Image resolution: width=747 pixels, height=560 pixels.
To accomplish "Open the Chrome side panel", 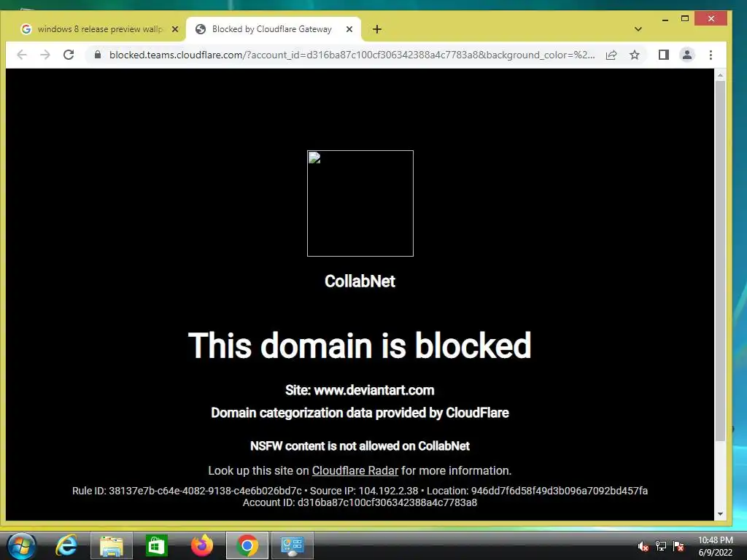I will click(x=664, y=55).
